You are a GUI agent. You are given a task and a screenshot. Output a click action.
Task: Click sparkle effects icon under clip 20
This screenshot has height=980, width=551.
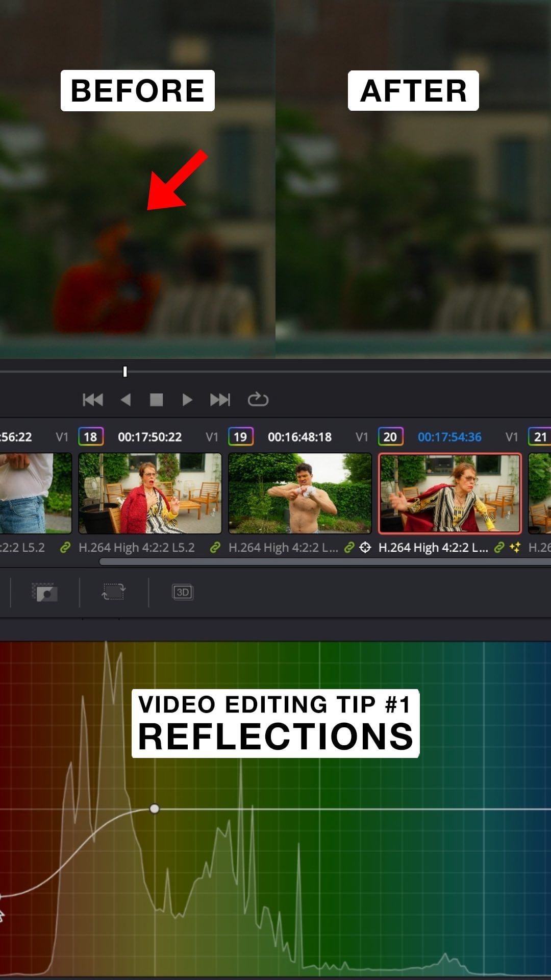point(515,548)
